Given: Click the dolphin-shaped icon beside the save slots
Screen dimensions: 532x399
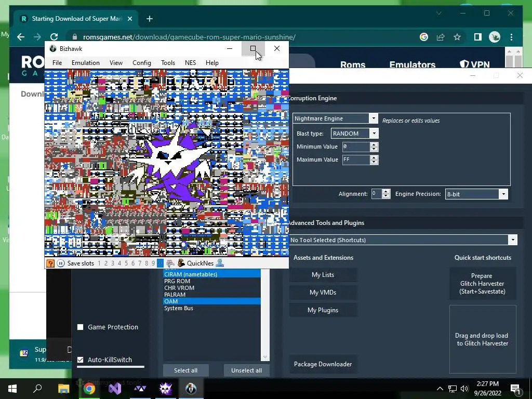Looking at the screenshot, I should (x=170, y=263).
